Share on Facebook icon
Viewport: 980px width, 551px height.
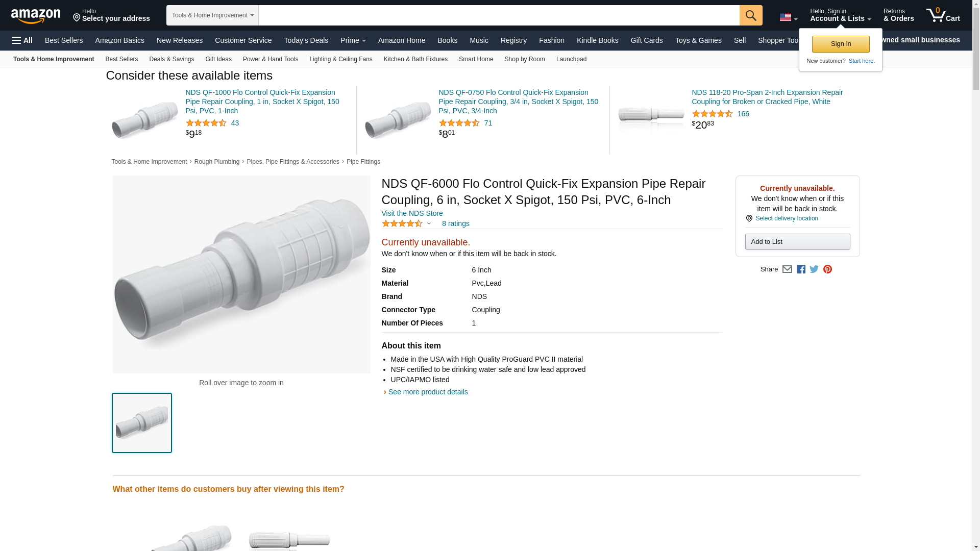tap(801, 269)
